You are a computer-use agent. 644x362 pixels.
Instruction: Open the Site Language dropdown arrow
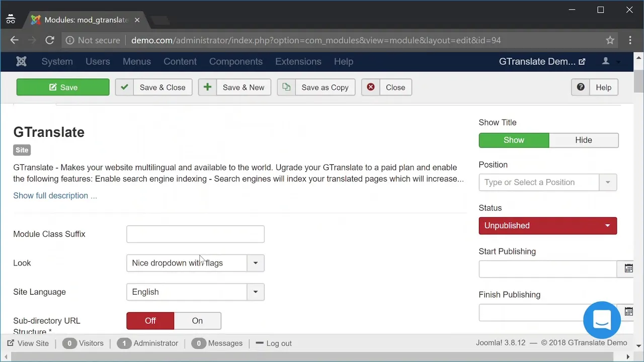(256, 292)
